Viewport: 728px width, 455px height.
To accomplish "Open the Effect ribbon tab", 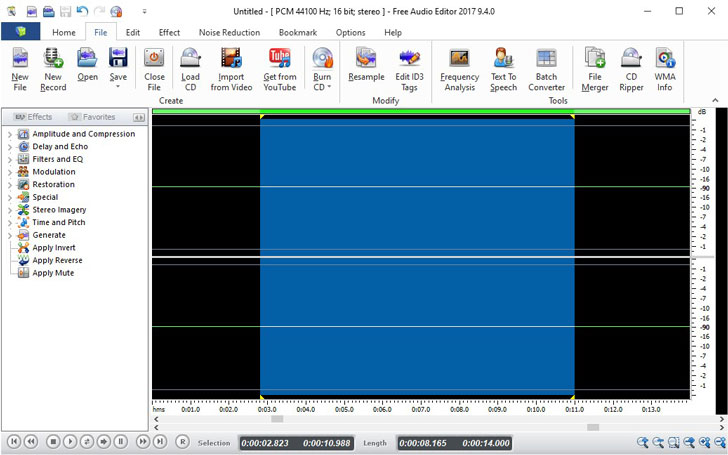I will tap(169, 32).
